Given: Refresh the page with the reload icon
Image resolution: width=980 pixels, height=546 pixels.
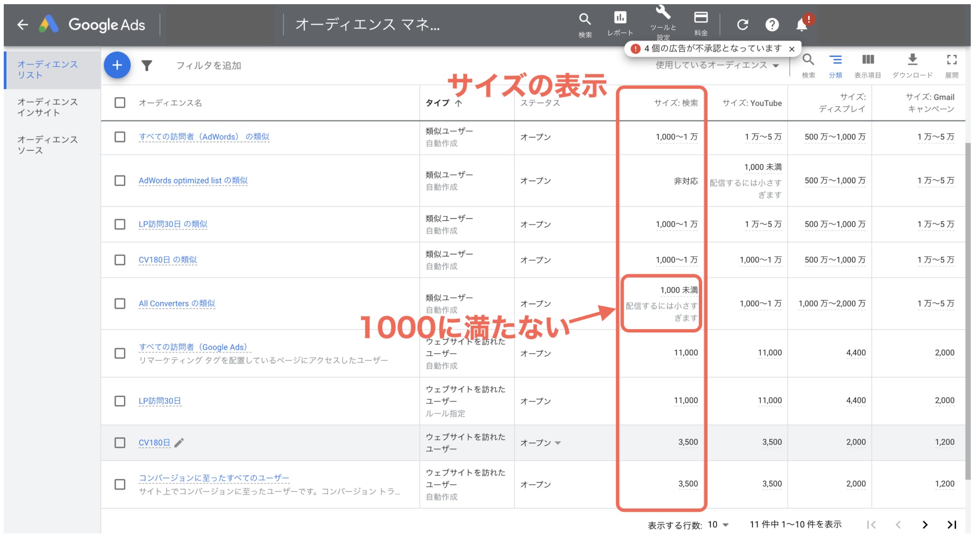Looking at the screenshot, I should (x=743, y=24).
